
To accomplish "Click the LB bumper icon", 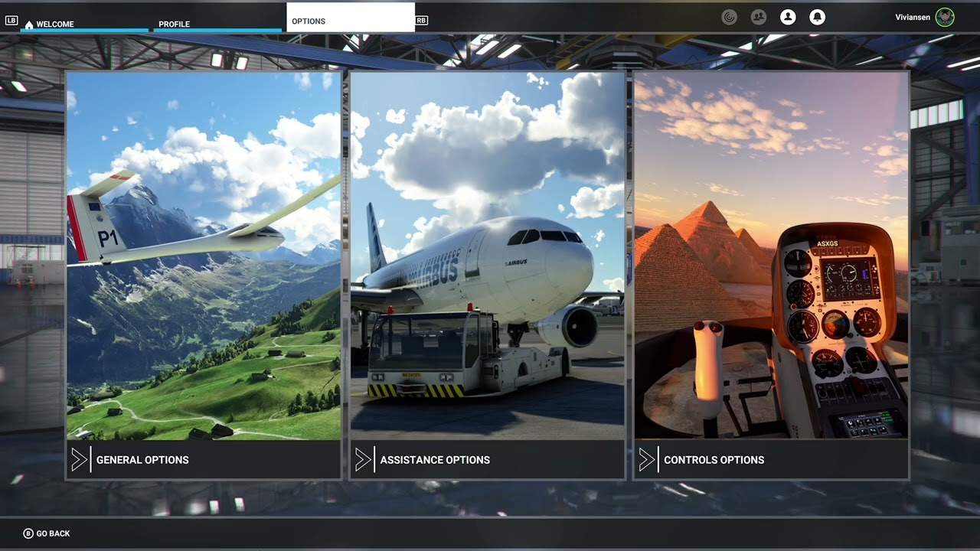I will tap(11, 21).
